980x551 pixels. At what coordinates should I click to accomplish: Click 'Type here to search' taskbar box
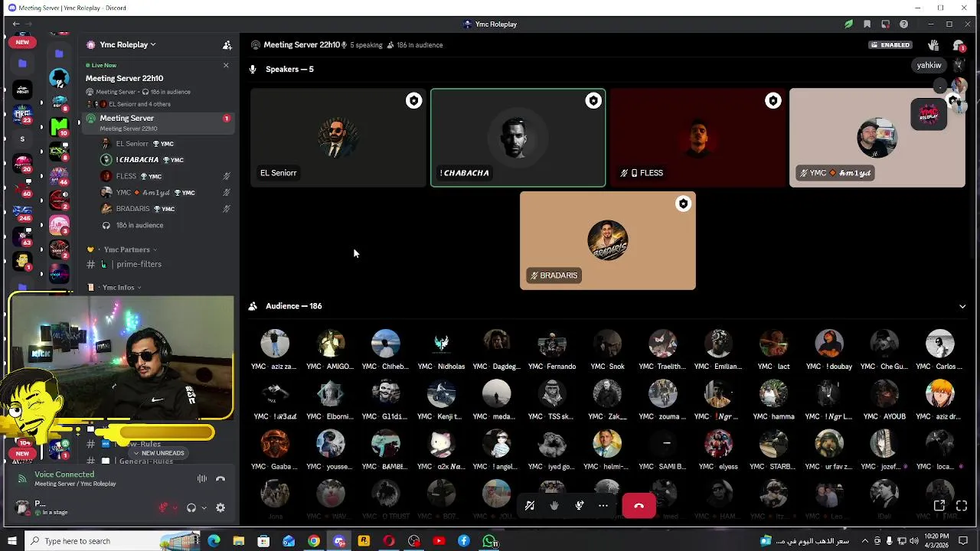111,541
